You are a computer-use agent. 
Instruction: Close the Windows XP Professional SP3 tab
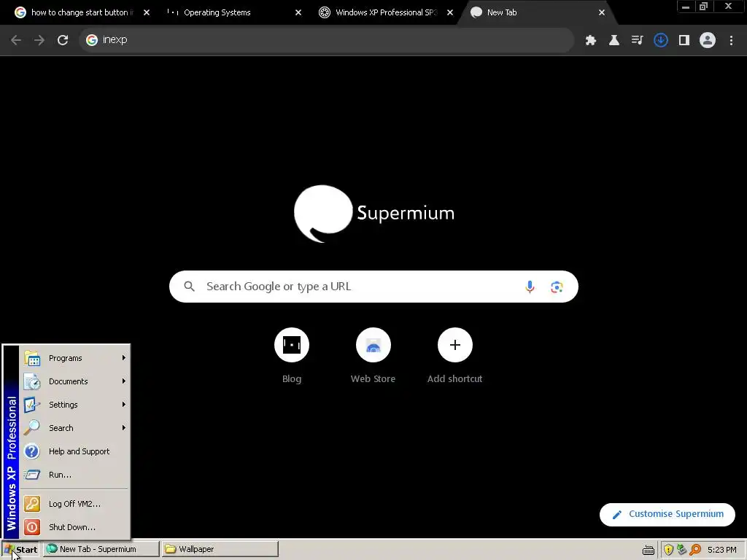449,12
